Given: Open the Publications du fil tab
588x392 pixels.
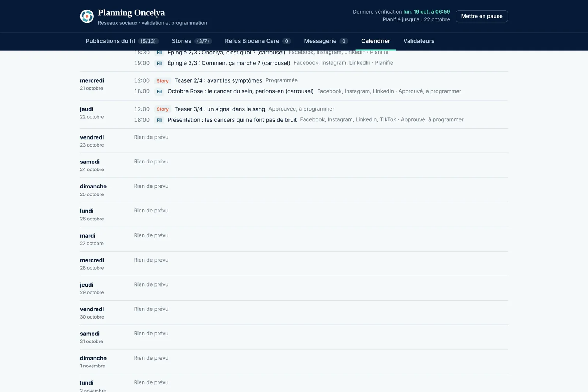Looking at the screenshot, I should [122, 41].
